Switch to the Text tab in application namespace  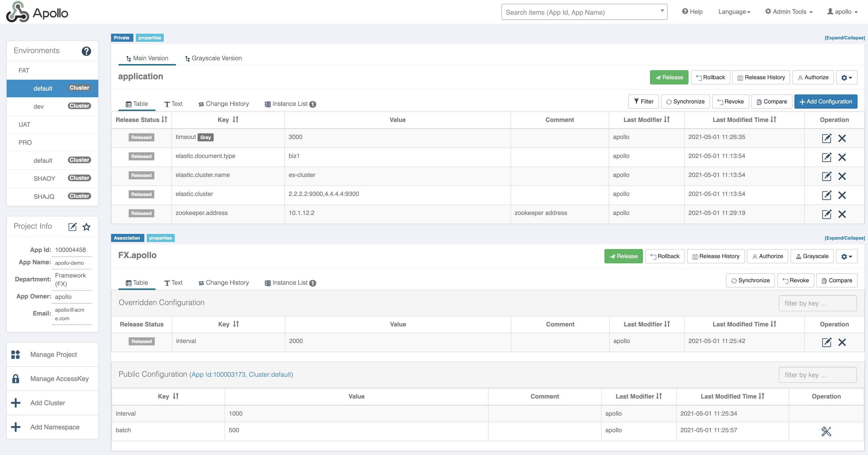tap(173, 104)
